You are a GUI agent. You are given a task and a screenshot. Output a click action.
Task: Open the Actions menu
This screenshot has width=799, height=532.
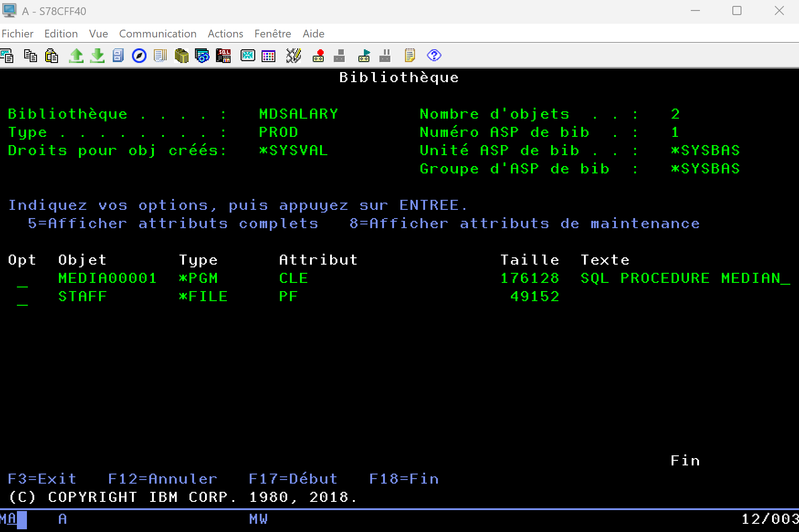coord(225,34)
